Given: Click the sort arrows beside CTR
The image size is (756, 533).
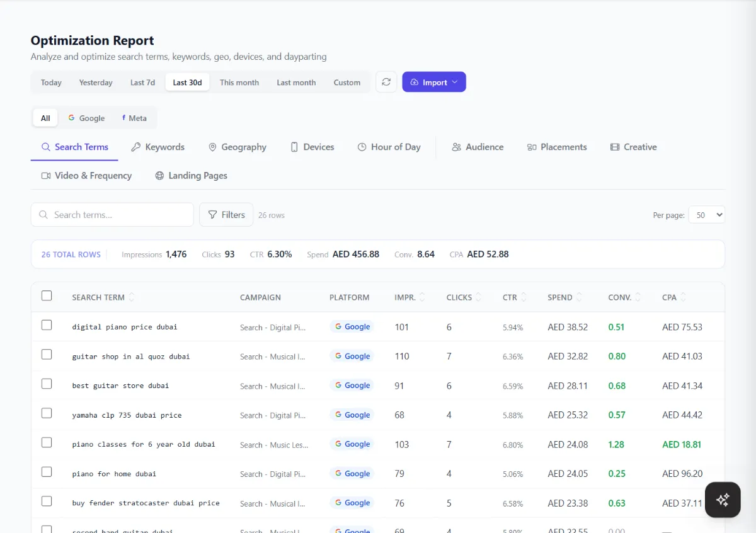Looking at the screenshot, I should (524, 297).
